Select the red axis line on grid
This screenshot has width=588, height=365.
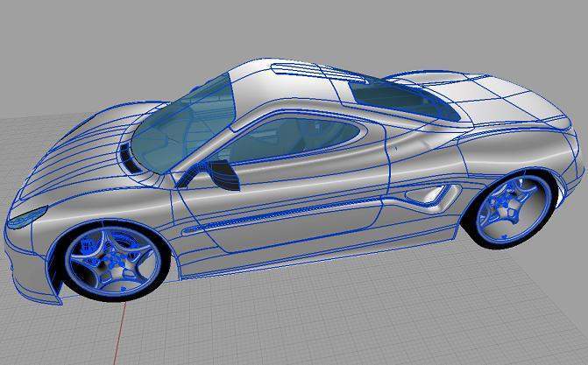123,333
